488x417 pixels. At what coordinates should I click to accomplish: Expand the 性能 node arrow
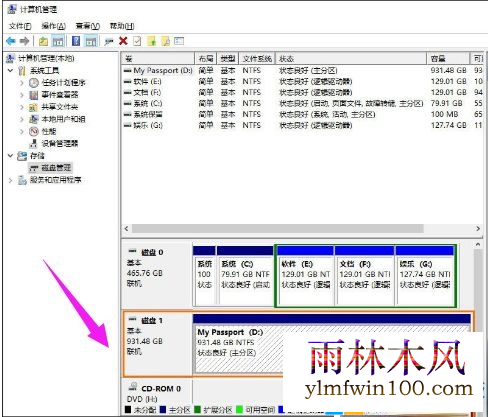(22, 131)
